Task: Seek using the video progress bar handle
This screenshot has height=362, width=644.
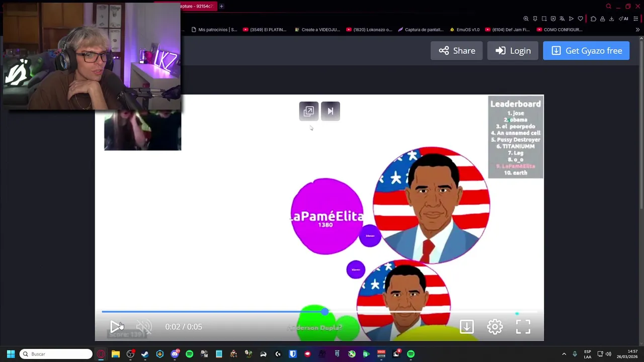Action: point(325,312)
